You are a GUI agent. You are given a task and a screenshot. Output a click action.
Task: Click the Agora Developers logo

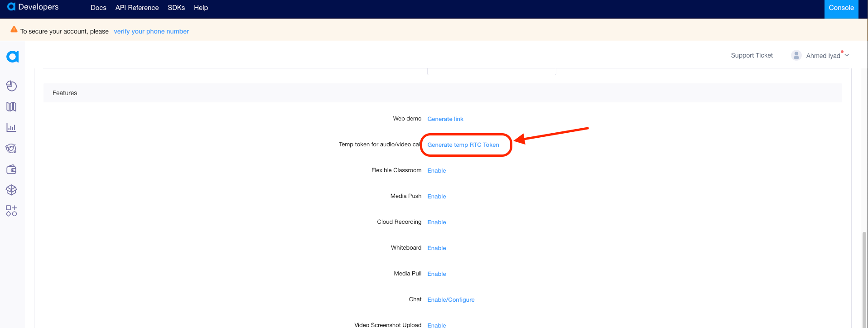[x=33, y=7]
